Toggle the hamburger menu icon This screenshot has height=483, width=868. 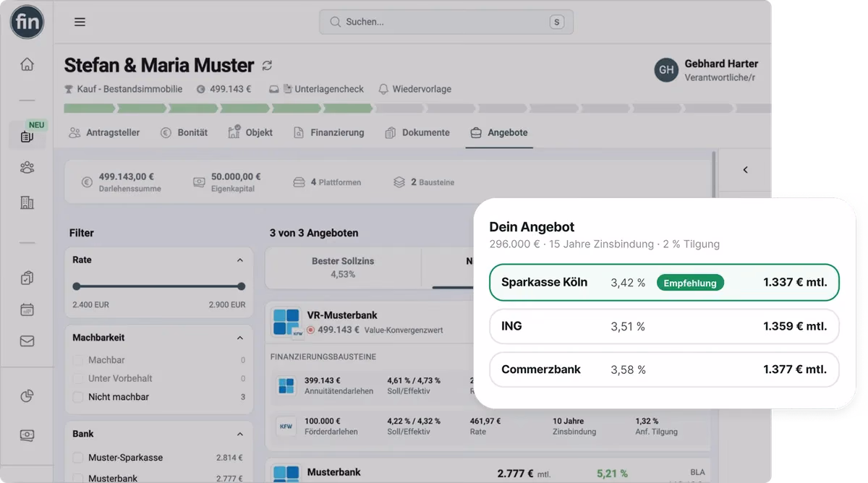tap(80, 22)
